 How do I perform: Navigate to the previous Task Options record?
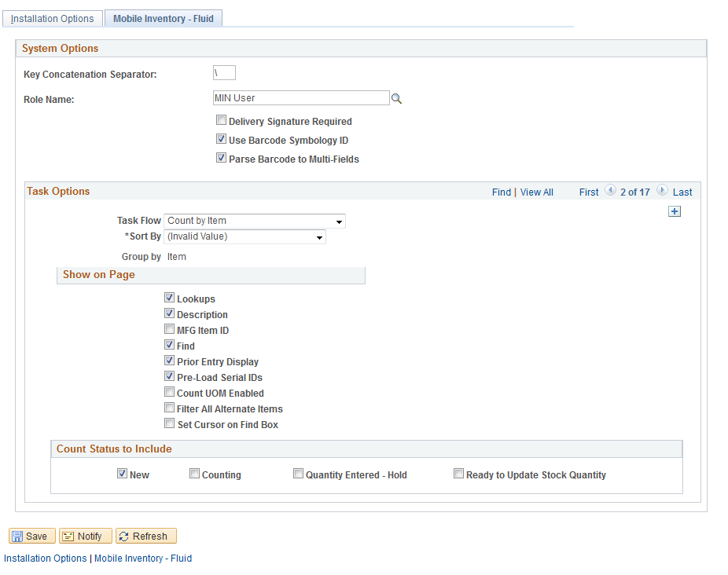tap(610, 190)
